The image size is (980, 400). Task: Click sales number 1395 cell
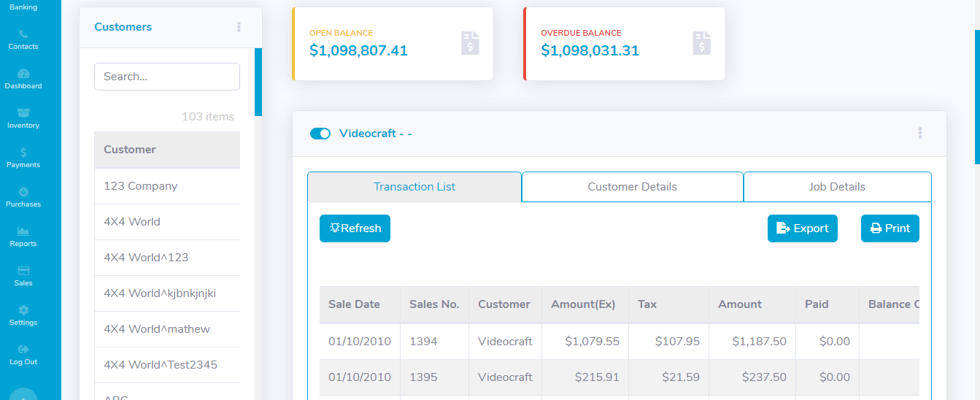coord(434,377)
